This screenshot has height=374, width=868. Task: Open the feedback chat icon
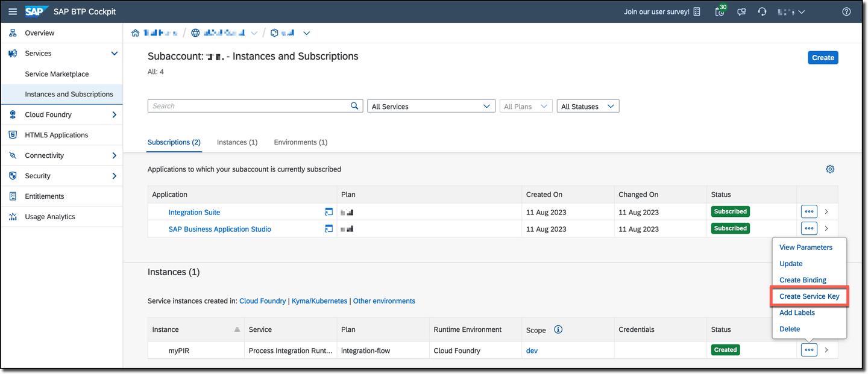[741, 11]
